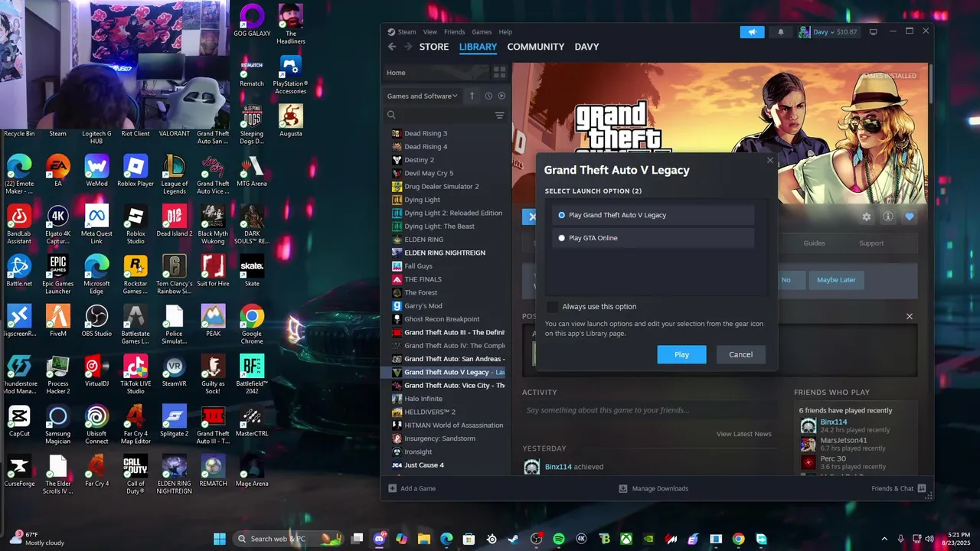Open Binx114 friend profile in Friends Who Play

point(833,422)
